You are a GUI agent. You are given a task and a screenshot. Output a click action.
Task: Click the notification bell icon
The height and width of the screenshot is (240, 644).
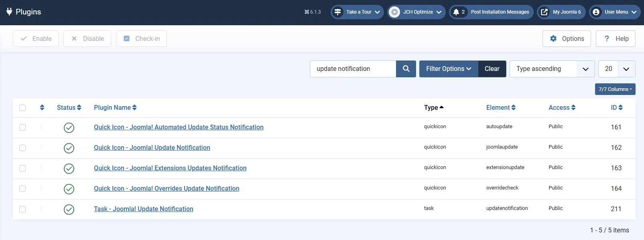click(456, 12)
